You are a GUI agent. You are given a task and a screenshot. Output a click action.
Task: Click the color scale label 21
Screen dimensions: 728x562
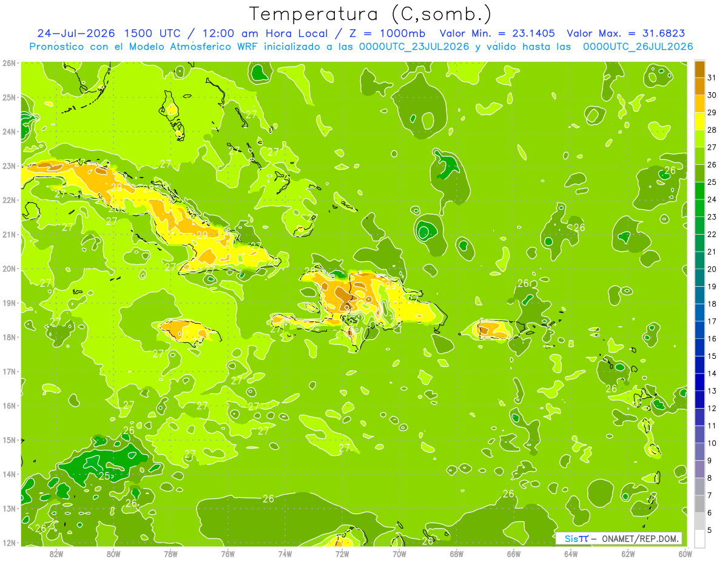[x=712, y=252]
